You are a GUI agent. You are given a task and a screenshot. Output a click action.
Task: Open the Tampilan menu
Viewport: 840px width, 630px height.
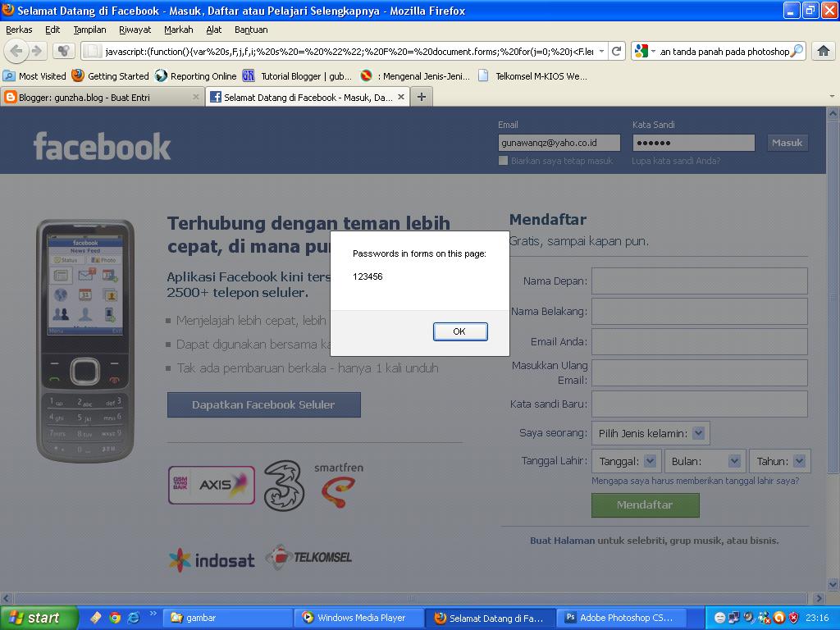click(89, 30)
